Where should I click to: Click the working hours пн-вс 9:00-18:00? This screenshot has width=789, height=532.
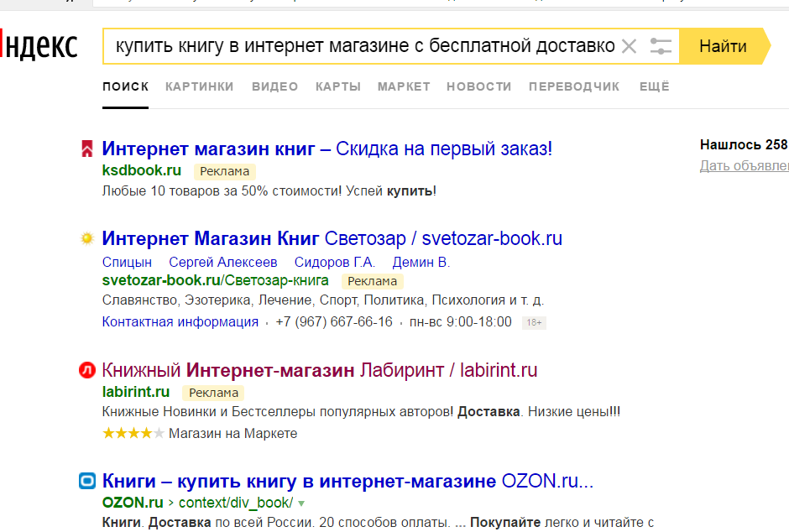461,322
